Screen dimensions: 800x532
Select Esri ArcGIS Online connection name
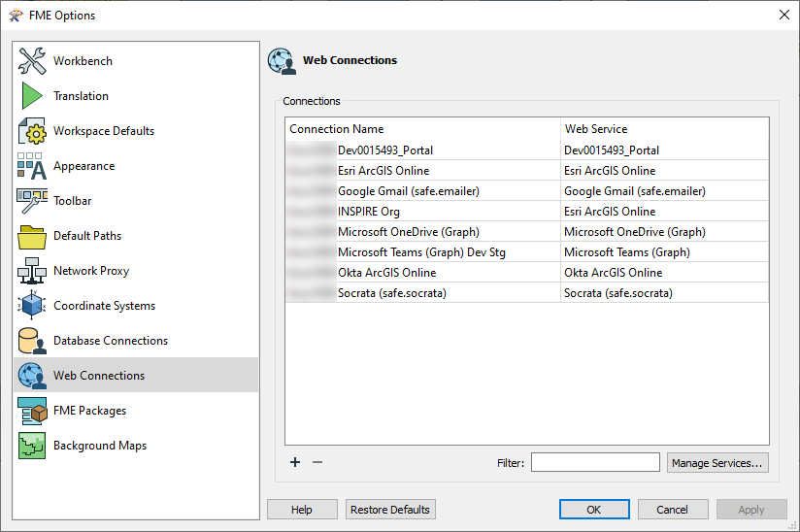click(383, 171)
